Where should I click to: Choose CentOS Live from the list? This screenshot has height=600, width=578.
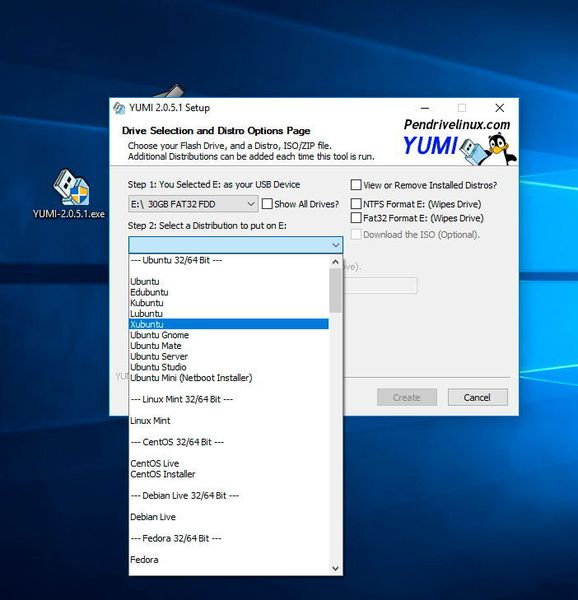(x=229, y=464)
